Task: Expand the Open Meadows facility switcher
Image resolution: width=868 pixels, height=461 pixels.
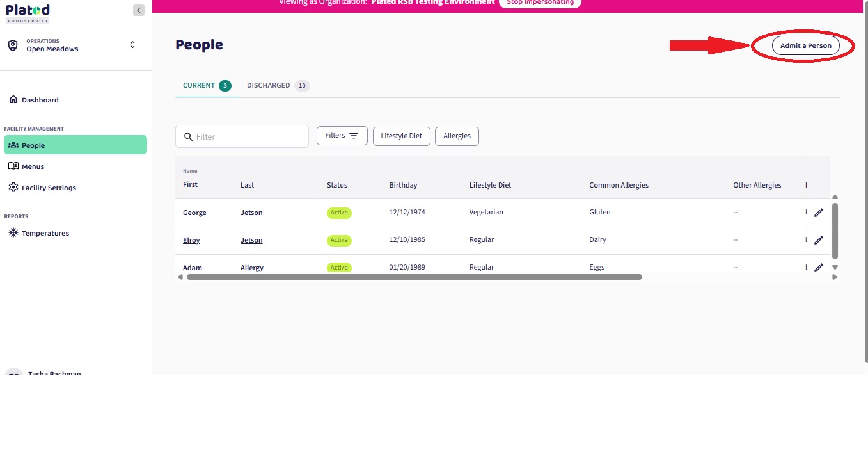Action: click(x=132, y=45)
